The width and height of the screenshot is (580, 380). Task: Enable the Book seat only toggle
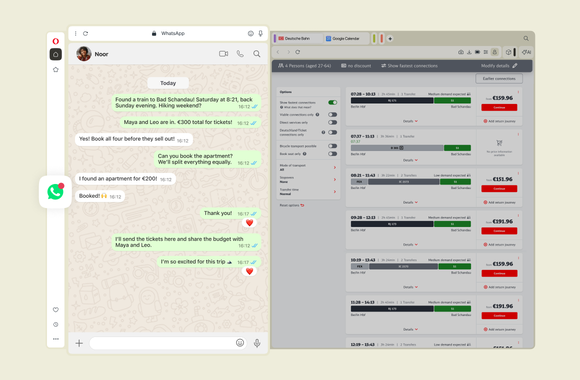333,154
